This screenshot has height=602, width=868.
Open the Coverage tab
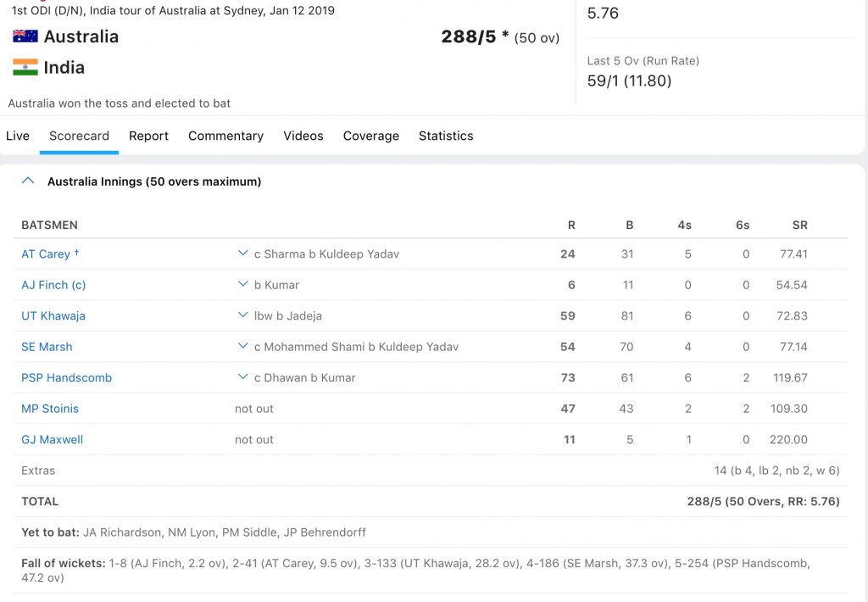point(371,136)
